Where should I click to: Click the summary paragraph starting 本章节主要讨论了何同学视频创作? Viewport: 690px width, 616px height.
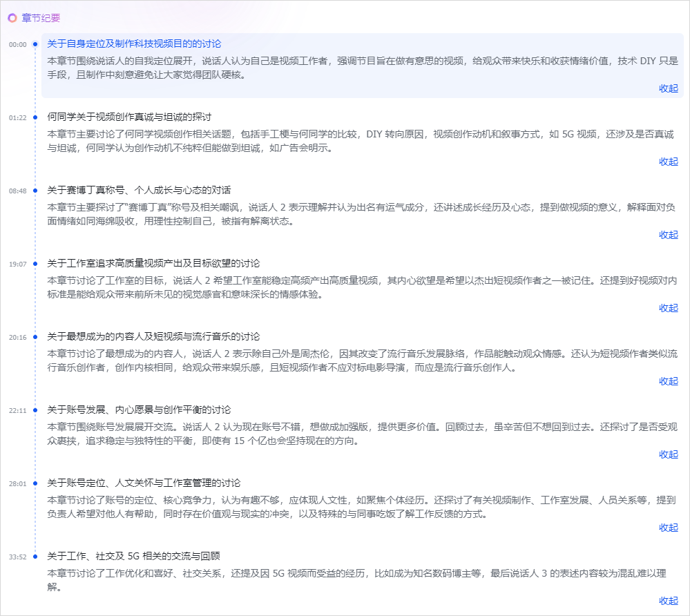[361, 141]
